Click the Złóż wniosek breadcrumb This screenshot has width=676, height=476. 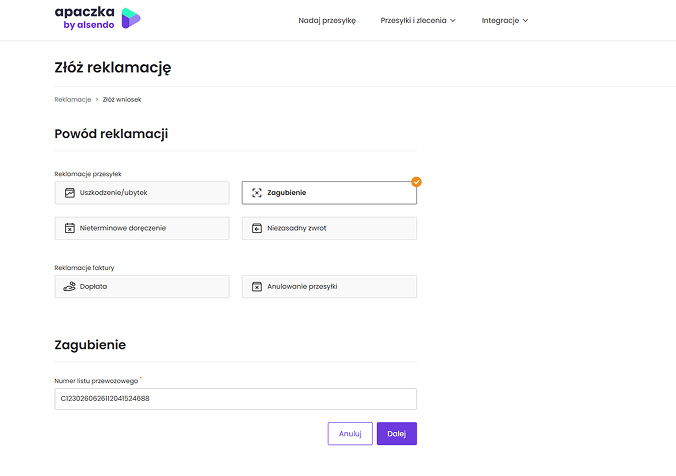click(x=122, y=99)
